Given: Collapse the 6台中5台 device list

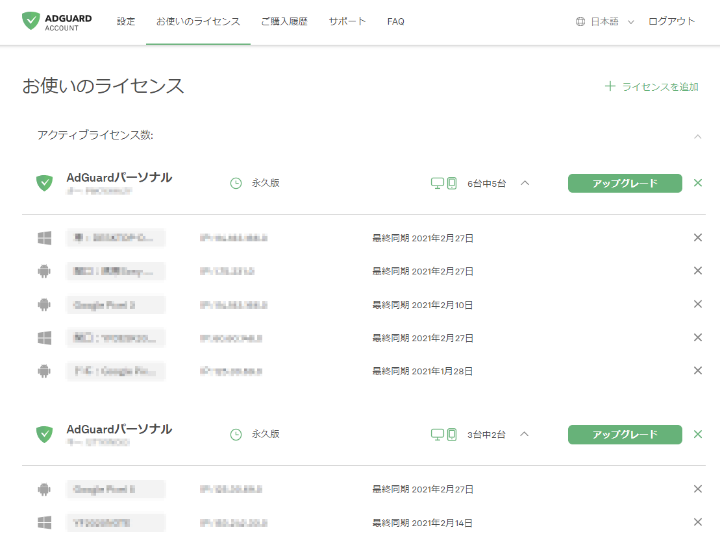Looking at the screenshot, I should (525, 183).
